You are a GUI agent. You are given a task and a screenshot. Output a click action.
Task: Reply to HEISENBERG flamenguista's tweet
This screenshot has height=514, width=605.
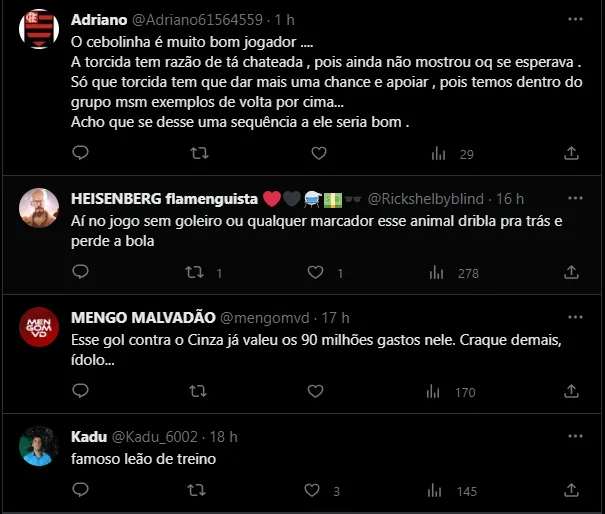(81, 272)
